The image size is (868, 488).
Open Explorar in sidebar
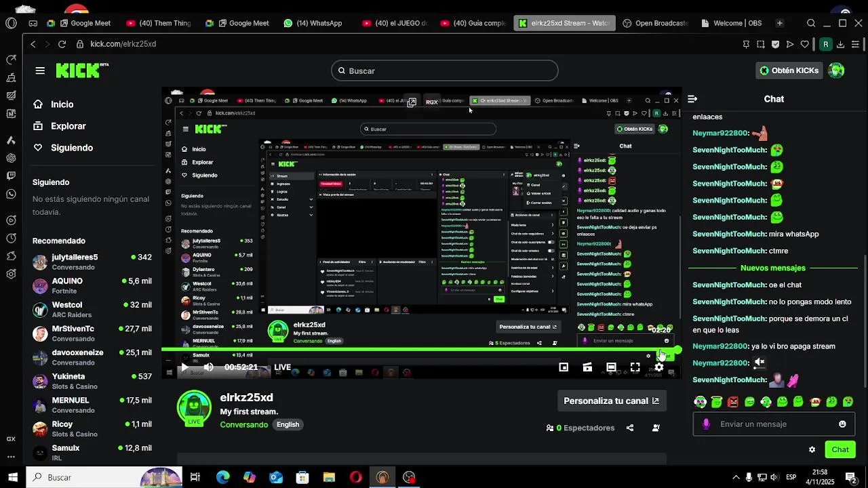click(x=60, y=126)
